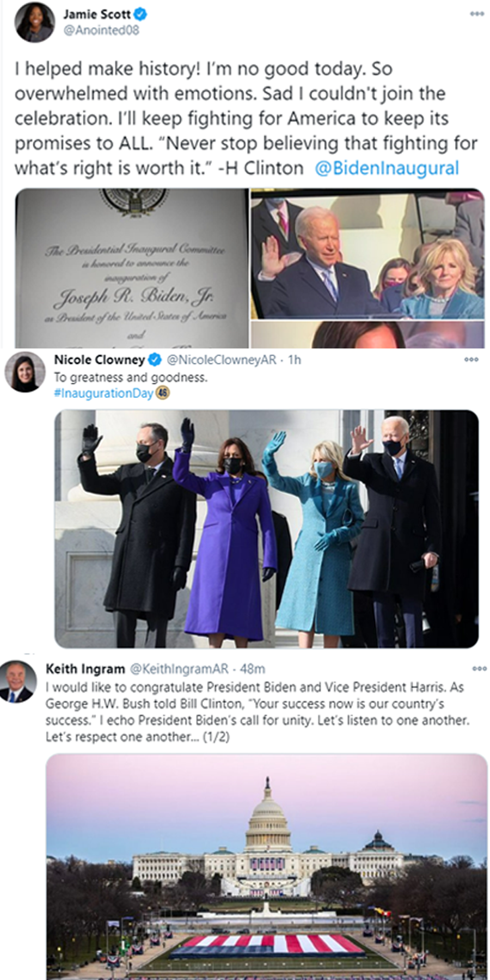Open Jamie Scott's profile avatar

pos(34,22)
